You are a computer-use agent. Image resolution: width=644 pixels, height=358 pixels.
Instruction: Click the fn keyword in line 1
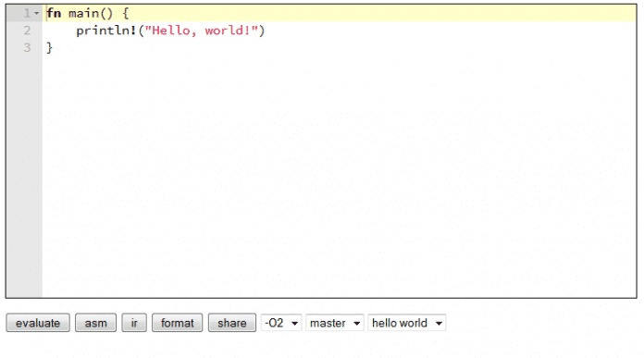54,13
